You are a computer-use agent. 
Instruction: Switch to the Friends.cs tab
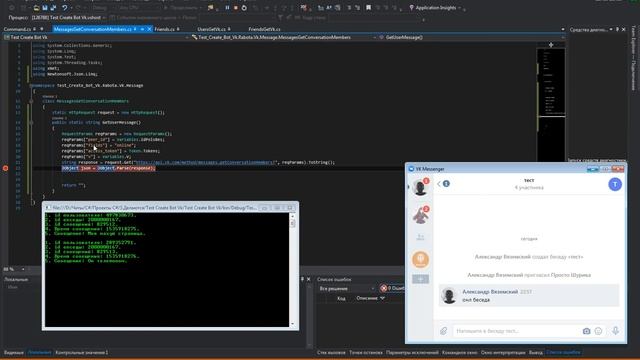click(x=164, y=29)
